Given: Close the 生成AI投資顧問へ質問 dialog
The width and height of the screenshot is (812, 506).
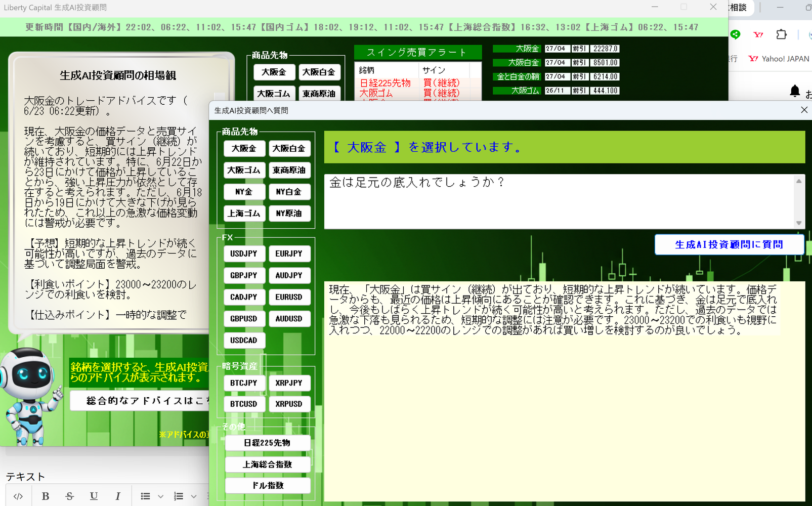Looking at the screenshot, I should 804,110.
